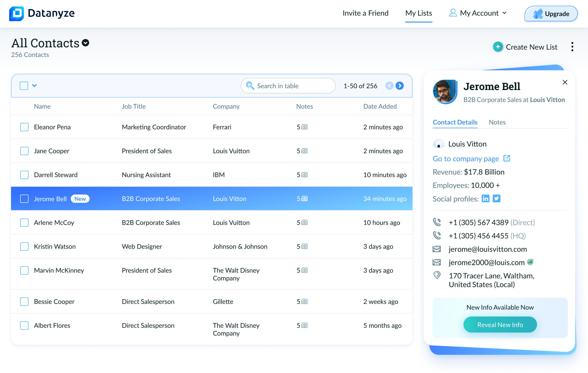Click the green plus icon for new list
588x373 pixels.
498,47
